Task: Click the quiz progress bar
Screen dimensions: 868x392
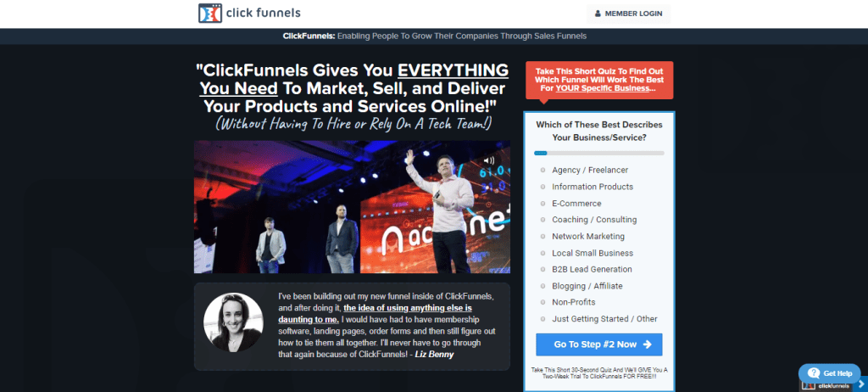Action: click(x=598, y=154)
